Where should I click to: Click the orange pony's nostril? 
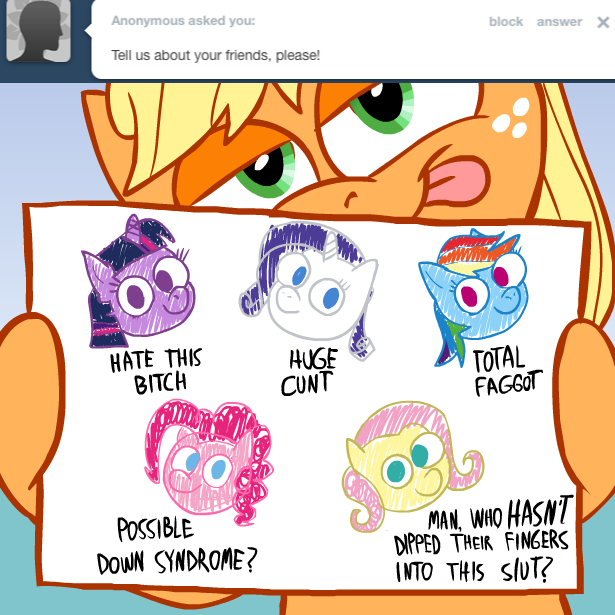[349, 199]
